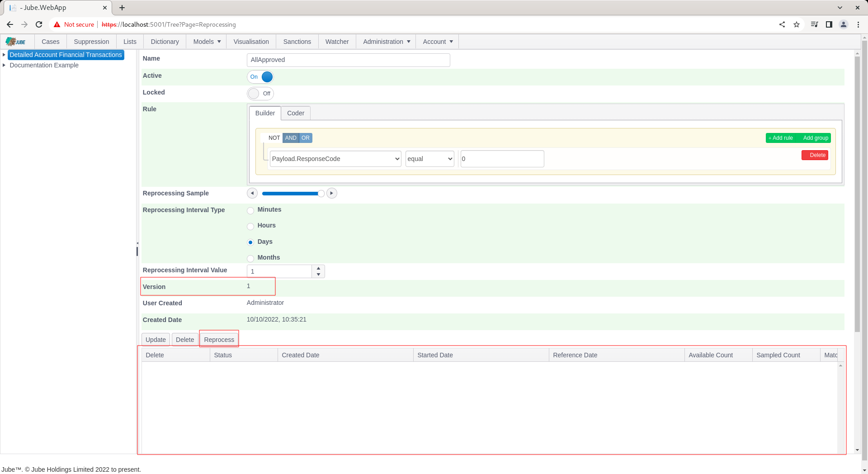Open the media control icon in toolbar
Screen dimensions: 868x474
tap(814, 24)
